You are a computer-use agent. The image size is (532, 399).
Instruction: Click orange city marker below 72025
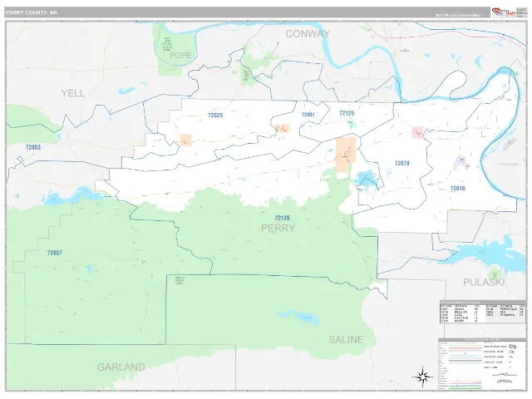pyautogui.click(x=186, y=140)
